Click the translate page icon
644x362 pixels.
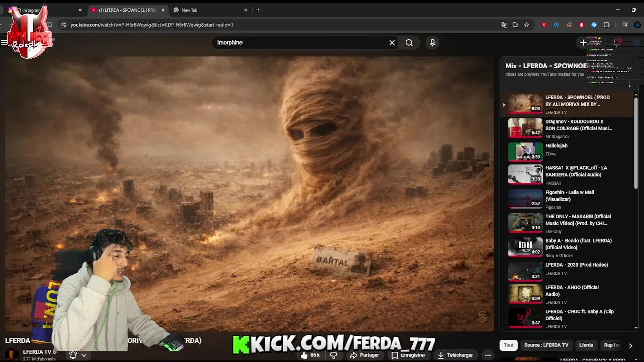pos(504,24)
